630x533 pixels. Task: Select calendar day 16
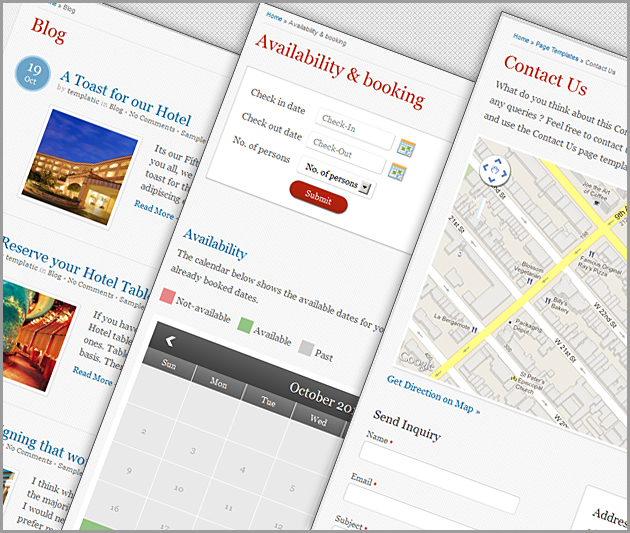[115, 508]
